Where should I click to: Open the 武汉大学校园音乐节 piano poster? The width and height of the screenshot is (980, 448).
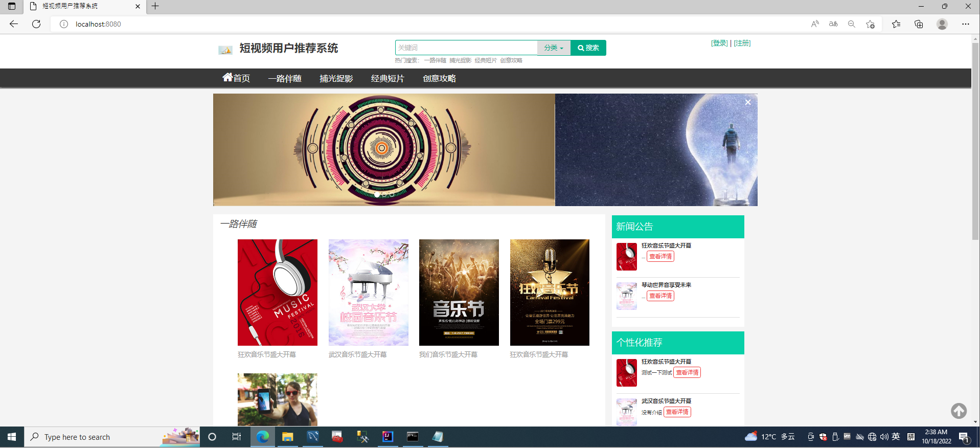click(369, 293)
